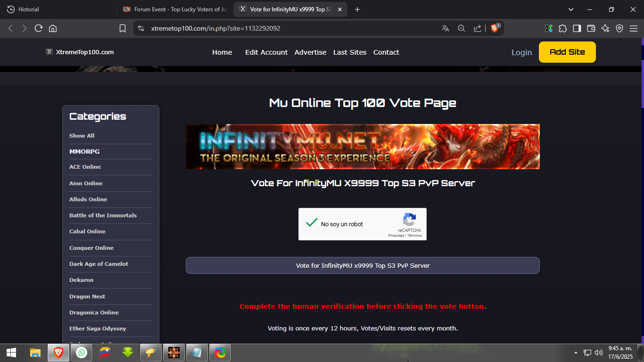The height and width of the screenshot is (362, 644).
Task: Show hidden system tray icons
Action: tap(576, 353)
